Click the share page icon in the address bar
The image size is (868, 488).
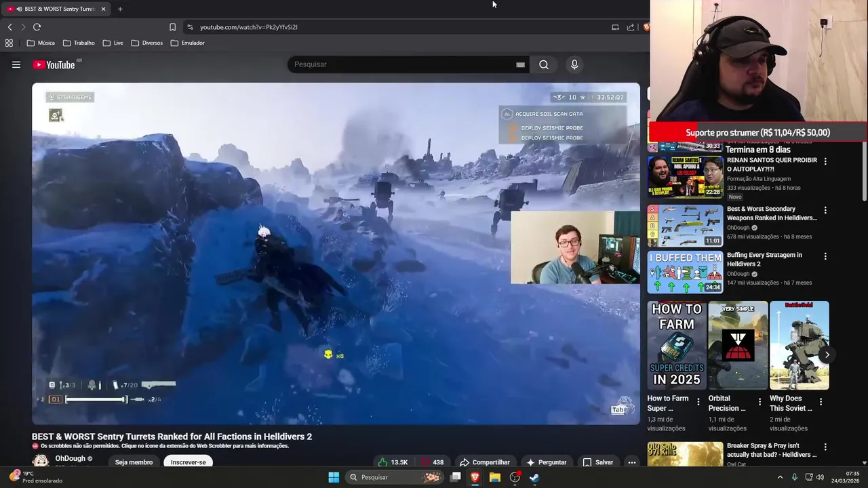(x=631, y=27)
